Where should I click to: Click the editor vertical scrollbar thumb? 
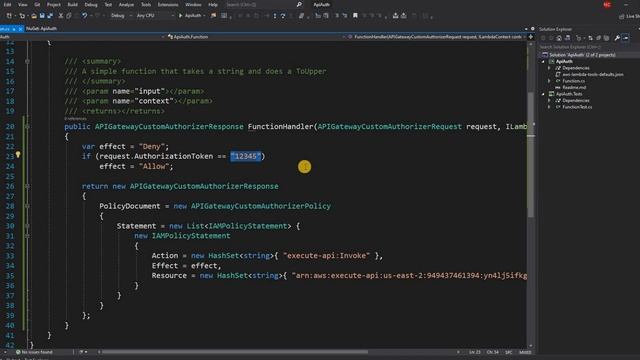(x=531, y=155)
